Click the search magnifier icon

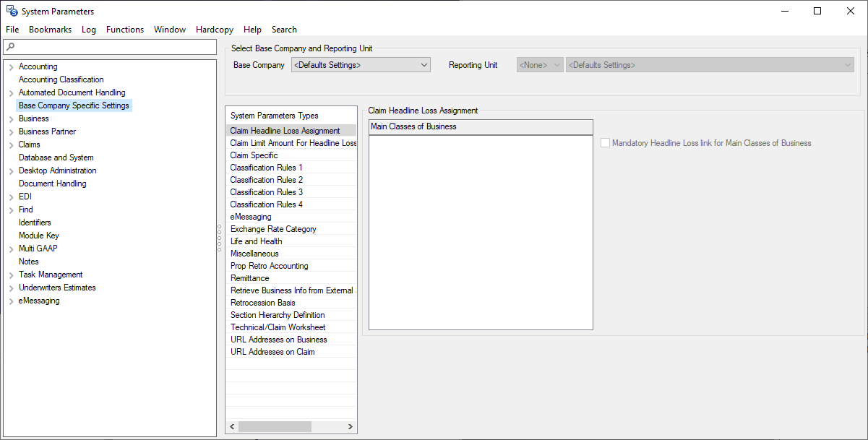pyautogui.click(x=8, y=46)
